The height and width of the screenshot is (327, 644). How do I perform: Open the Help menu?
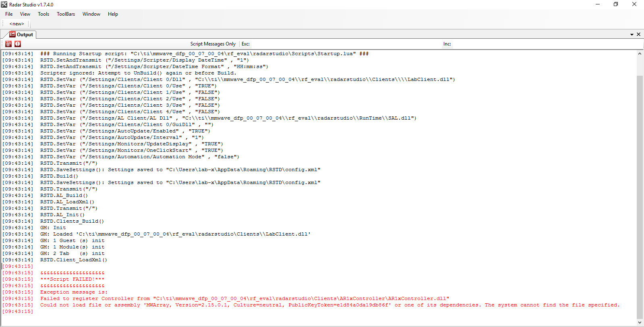113,14
